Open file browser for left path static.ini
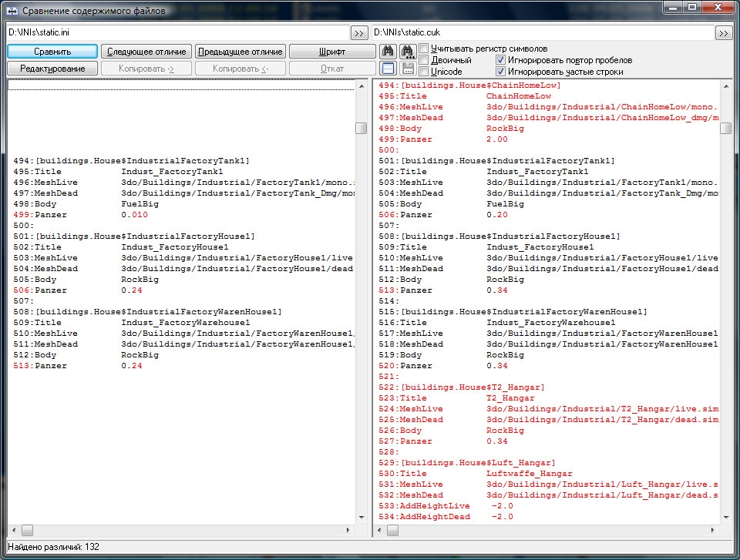Viewport: 740px width, 560px height. [x=359, y=33]
